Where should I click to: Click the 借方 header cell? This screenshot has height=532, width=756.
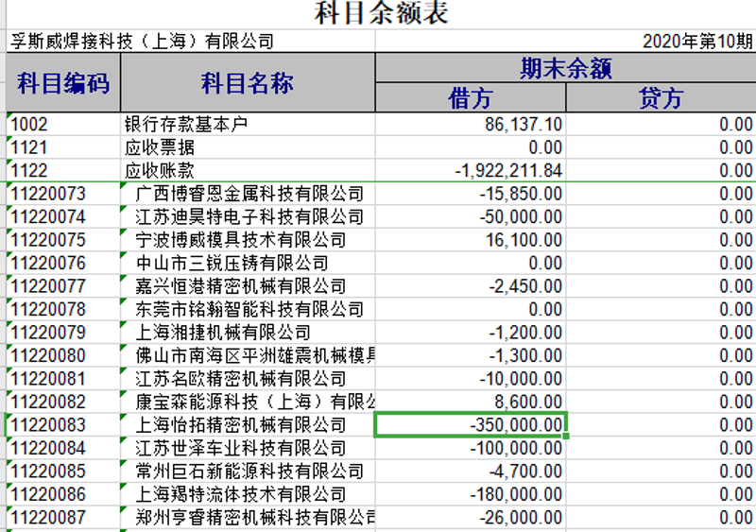471,98
